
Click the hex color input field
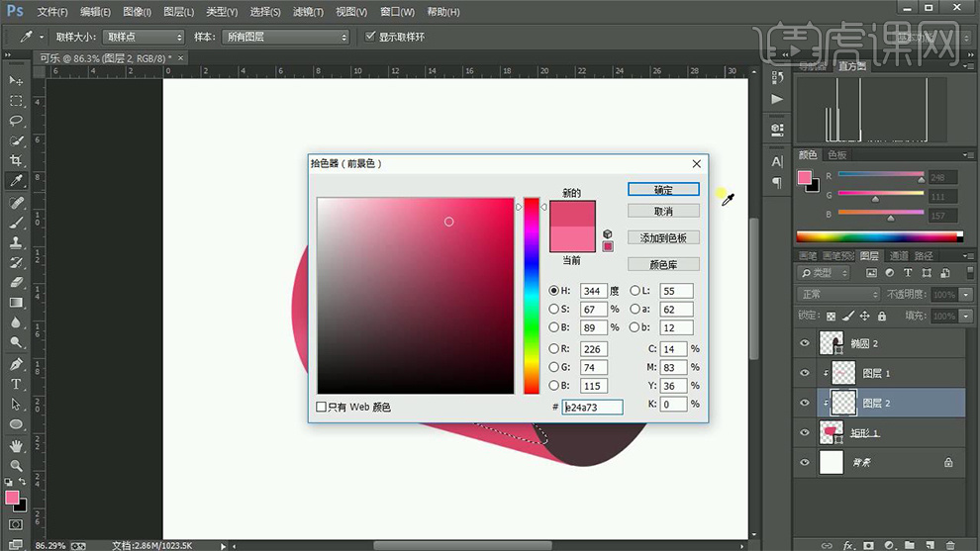pyautogui.click(x=592, y=407)
